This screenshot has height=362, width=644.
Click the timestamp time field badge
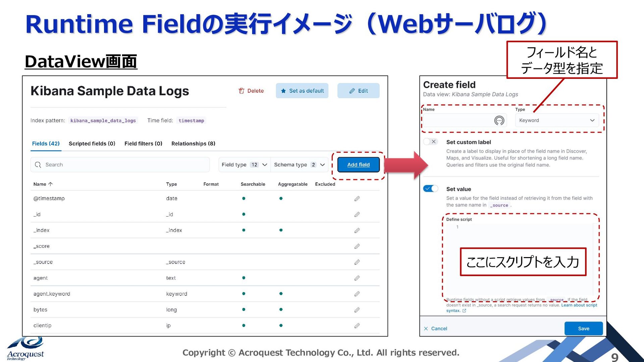[x=191, y=120]
